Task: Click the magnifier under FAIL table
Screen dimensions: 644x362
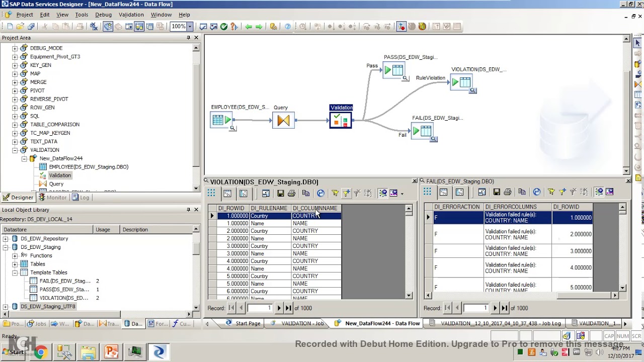Action: click(x=434, y=139)
